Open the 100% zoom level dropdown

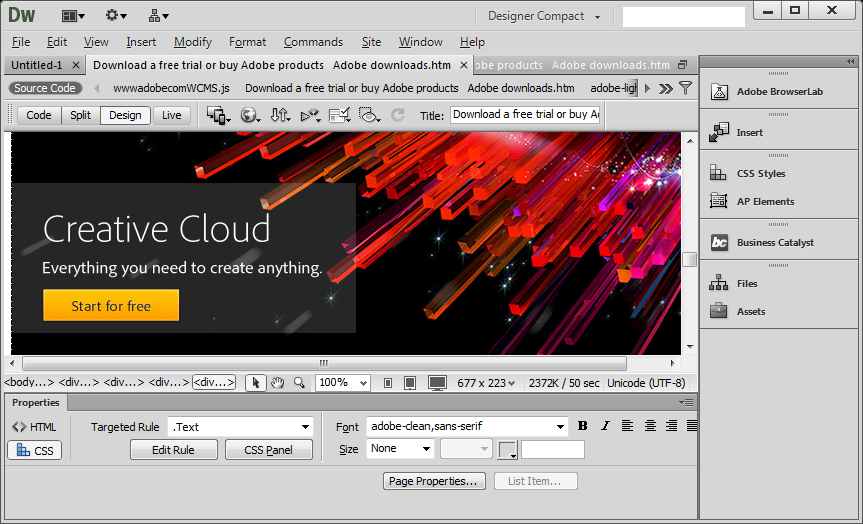(342, 383)
